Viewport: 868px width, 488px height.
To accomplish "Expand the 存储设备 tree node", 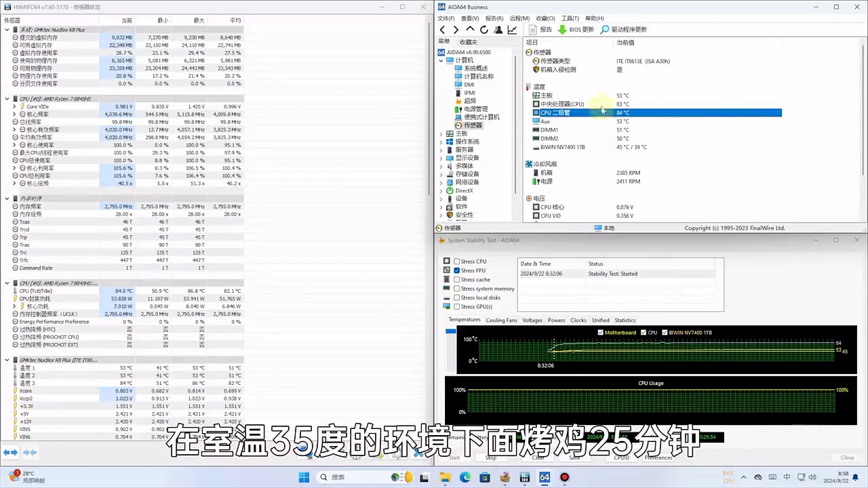I will tap(441, 174).
